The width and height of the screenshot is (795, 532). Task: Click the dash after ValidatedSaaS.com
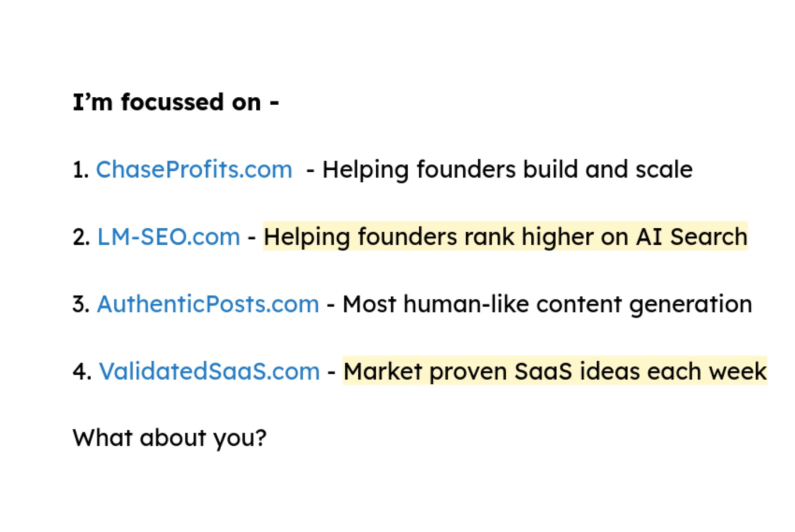click(x=331, y=372)
